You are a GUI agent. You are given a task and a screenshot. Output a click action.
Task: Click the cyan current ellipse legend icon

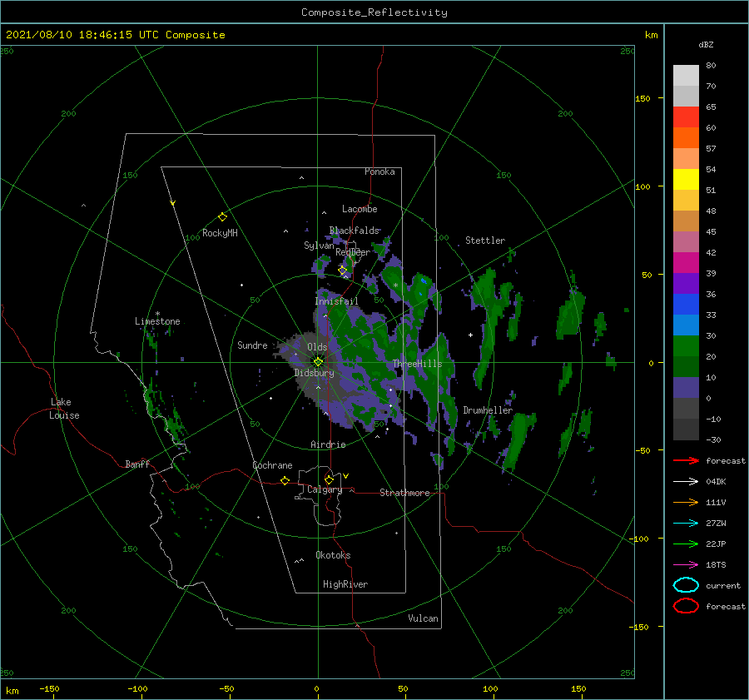tap(686, 585)
